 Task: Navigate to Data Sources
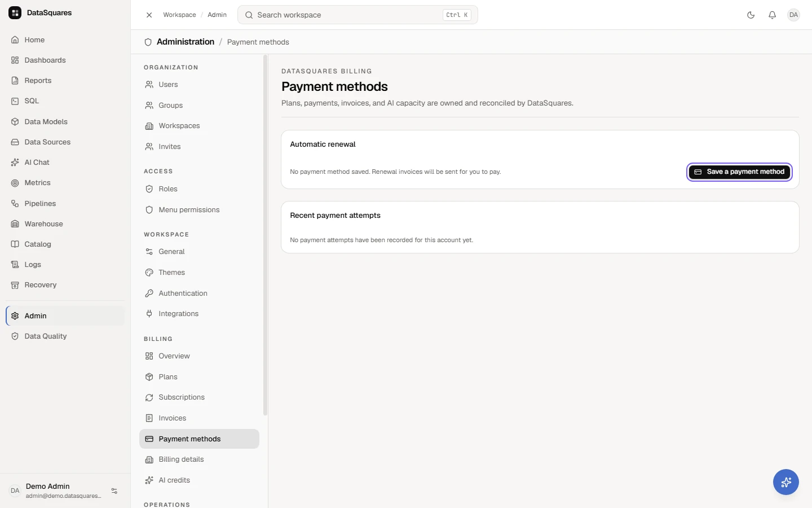pyautogui.click(x=65, y=142)
